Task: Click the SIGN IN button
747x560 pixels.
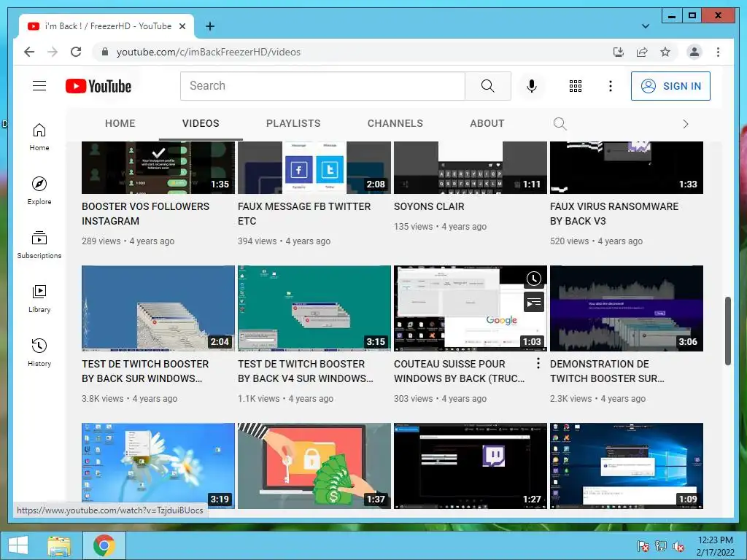Action: (670, 86)
